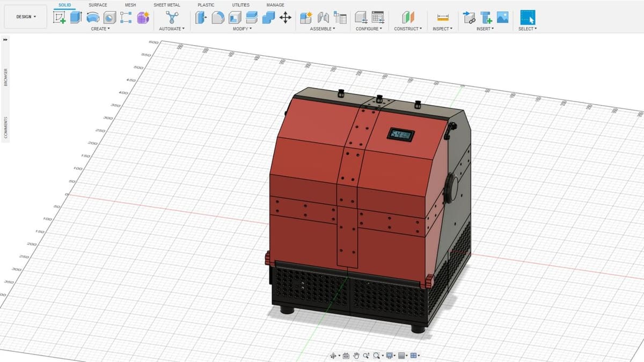Viewport: 644px width, 362px height.
Task: Expand the AUTOMATE menu
Action: coord(172,29)
